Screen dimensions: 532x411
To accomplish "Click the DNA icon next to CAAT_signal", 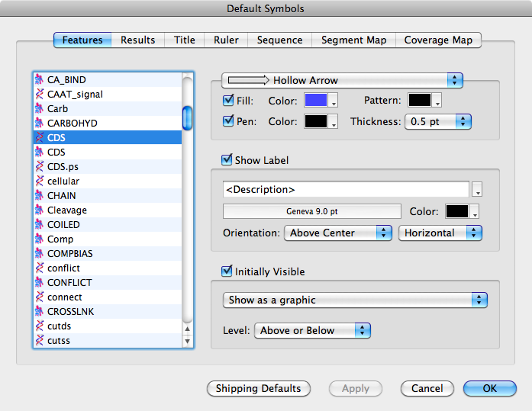I will click(x=40, y=94).
